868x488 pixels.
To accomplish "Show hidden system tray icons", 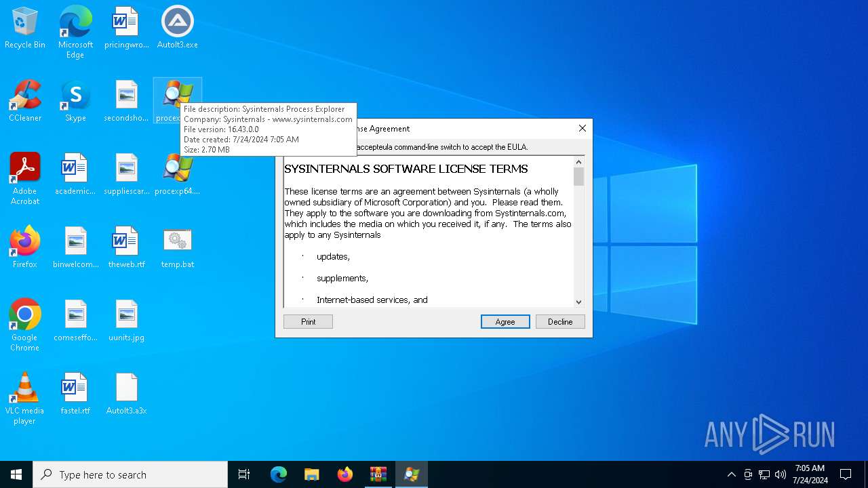I will click(731, 474).
